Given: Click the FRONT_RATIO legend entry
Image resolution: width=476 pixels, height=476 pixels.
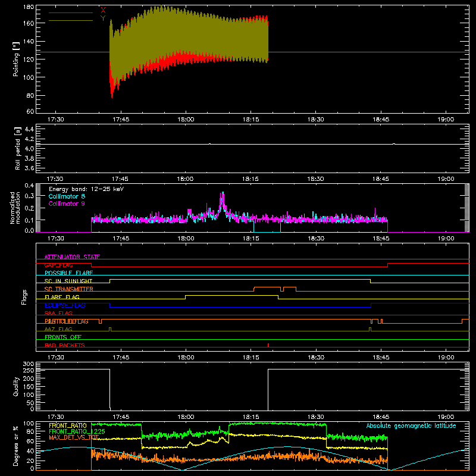Looking at the screenshot, I should click(68, 425).
